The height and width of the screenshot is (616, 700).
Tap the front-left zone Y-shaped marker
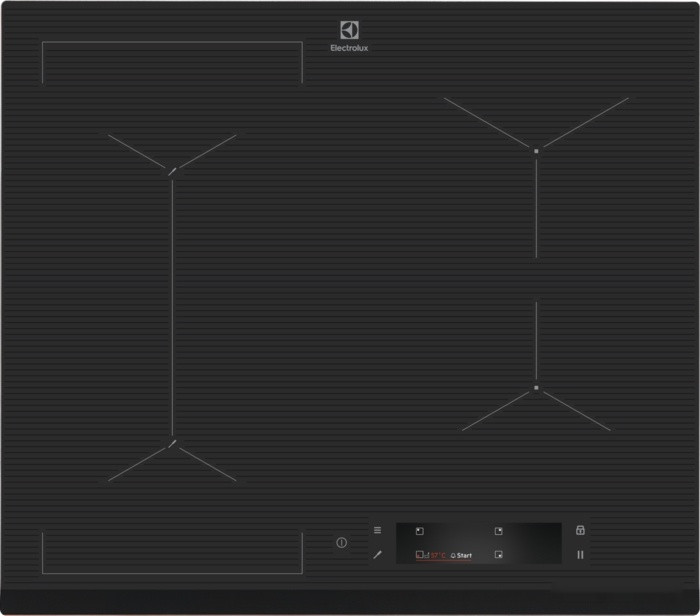pos(172,443)
